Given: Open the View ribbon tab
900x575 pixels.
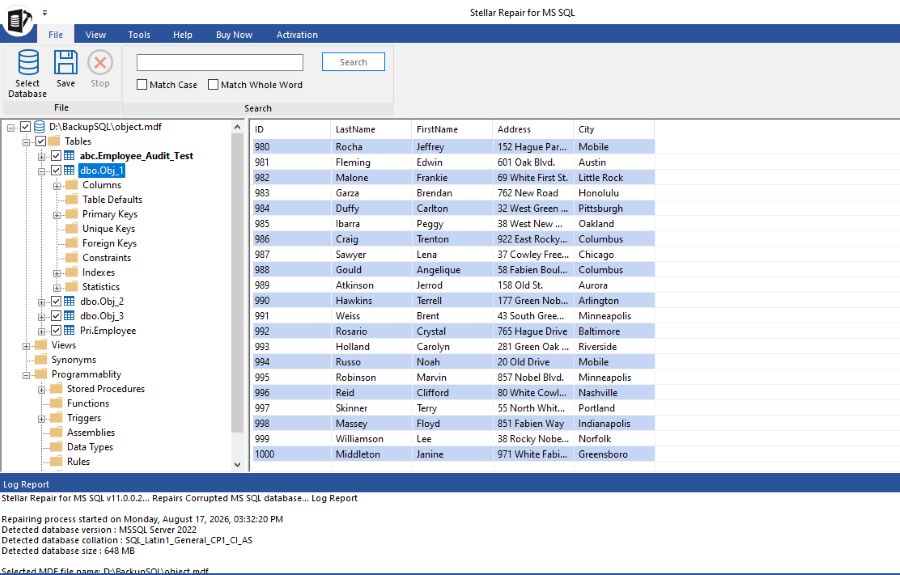Looking at the screenshot, I should click(95, 34).
